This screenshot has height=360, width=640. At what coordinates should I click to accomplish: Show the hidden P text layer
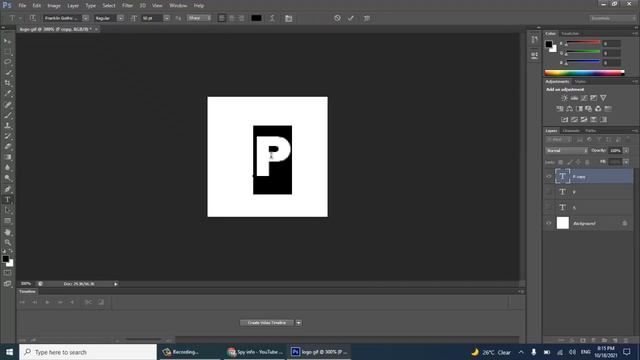(549, 192)
